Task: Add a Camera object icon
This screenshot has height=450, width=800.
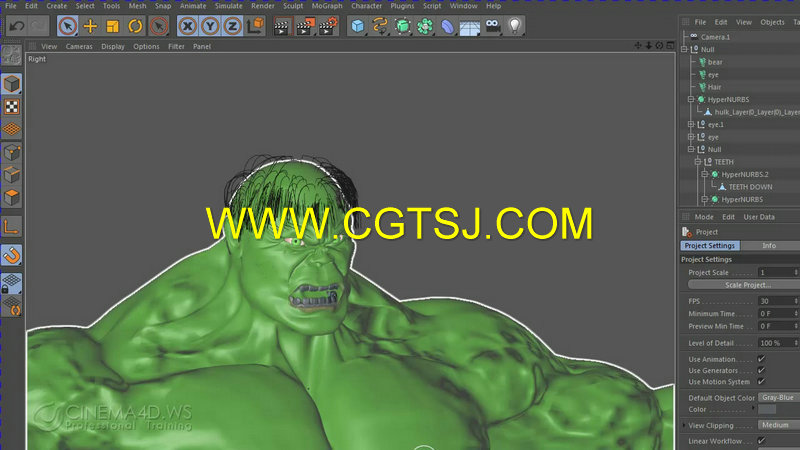Action: (x=492, y=26)
